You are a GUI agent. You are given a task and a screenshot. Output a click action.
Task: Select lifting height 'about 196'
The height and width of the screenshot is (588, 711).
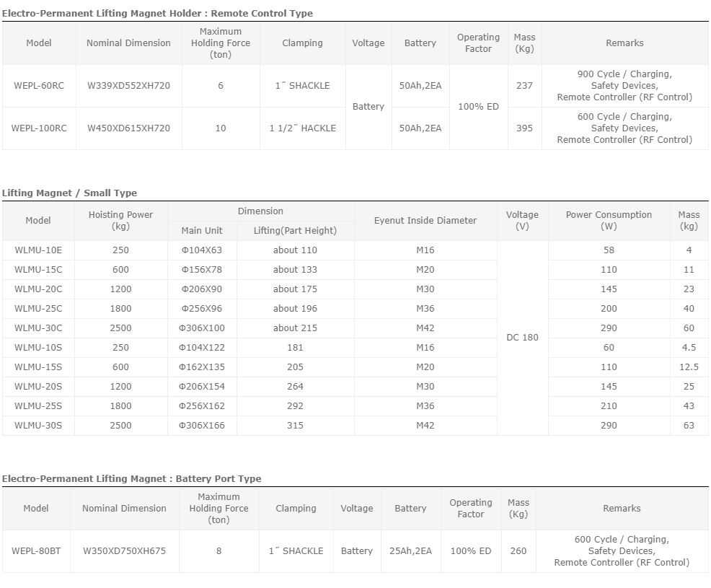click(295, 309)
